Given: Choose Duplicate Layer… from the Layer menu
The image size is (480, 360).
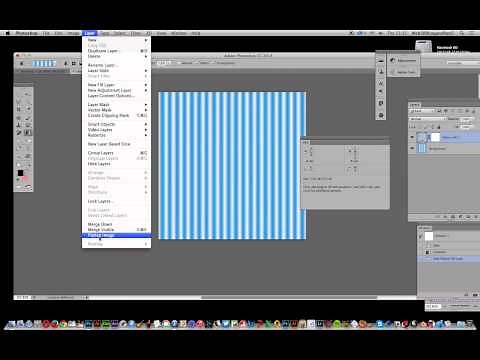Looking at the screenshot, I should [x=116, y=51].
